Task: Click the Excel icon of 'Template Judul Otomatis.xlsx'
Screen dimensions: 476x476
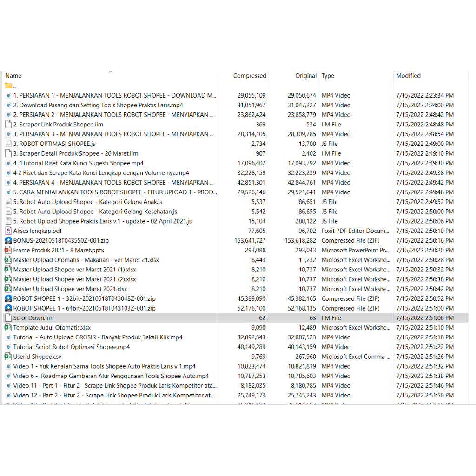Action: (x=8, y=328)
